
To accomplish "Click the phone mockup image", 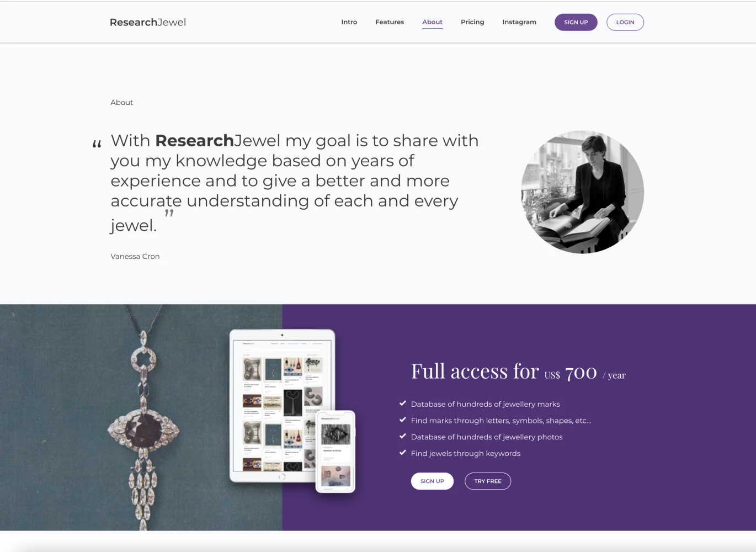I will click(336, 452).
